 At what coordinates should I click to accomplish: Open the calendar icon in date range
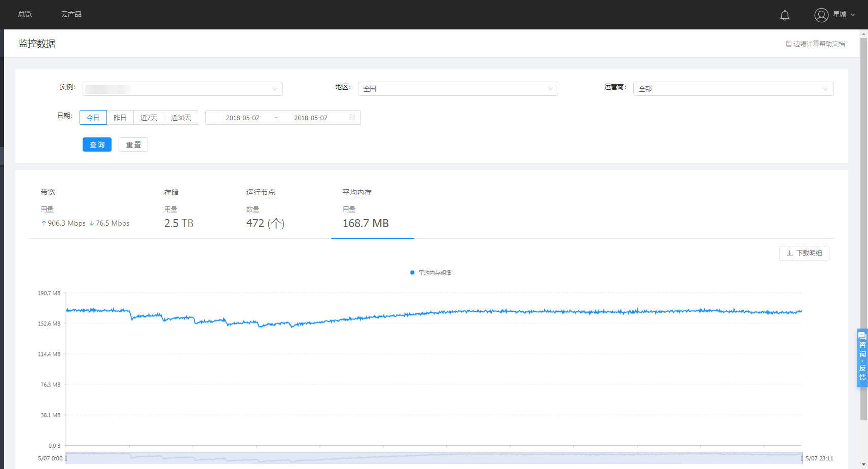click(x=352, y=118)
